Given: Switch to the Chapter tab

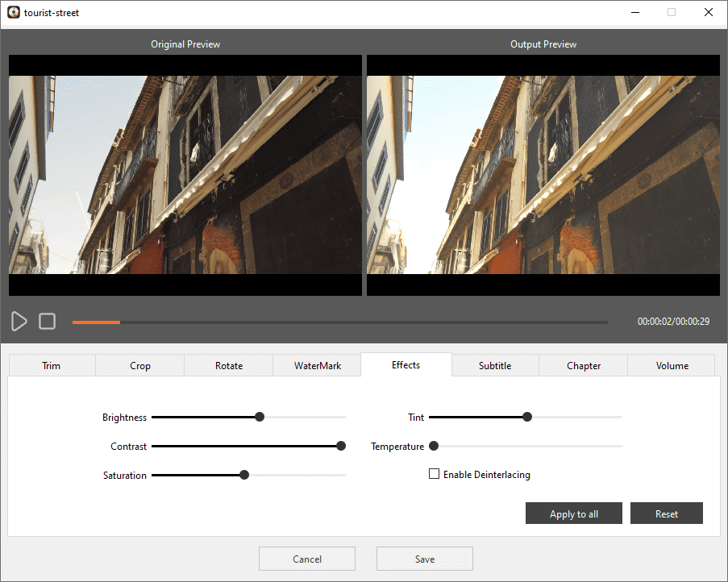Looking at the screenshot, I should [584, 366].
